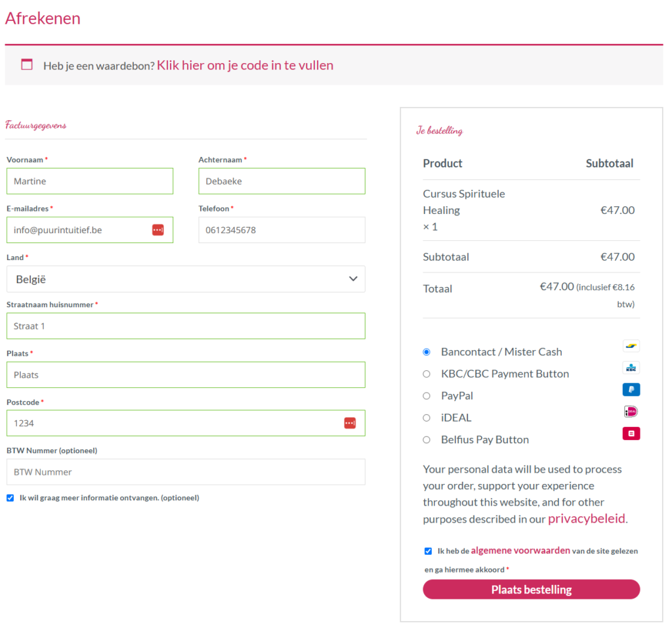The height and width of the screenshot is (631, 672).
Task: Select the Belfius Pay Button option
Action: click(427, 439)
